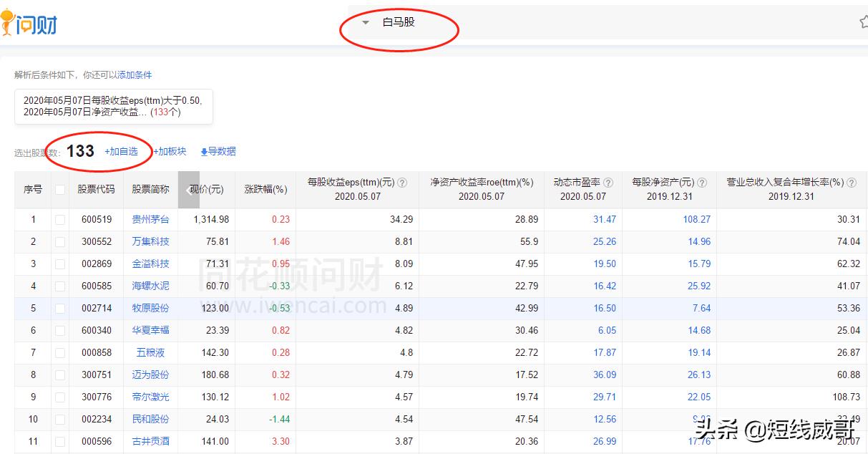Screen dimensions: 868x454
Task: Expand the dropdown arrow beside 白马股
Action: 366,22
